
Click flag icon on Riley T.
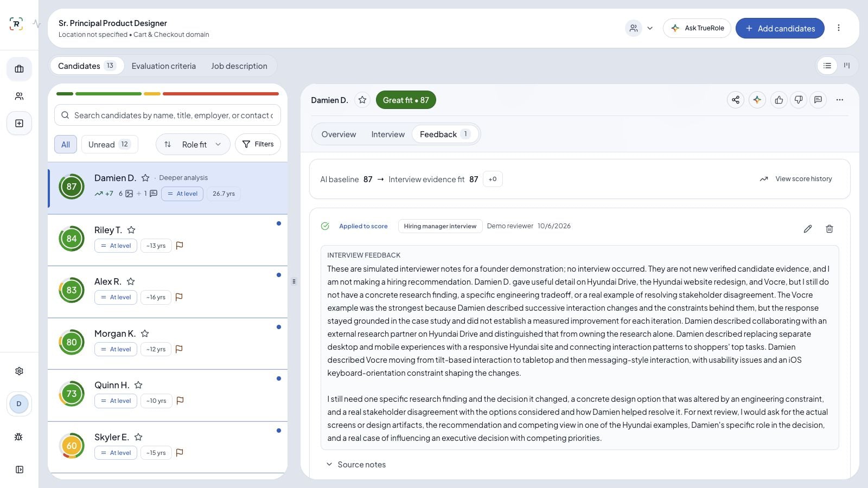(180, 246)
